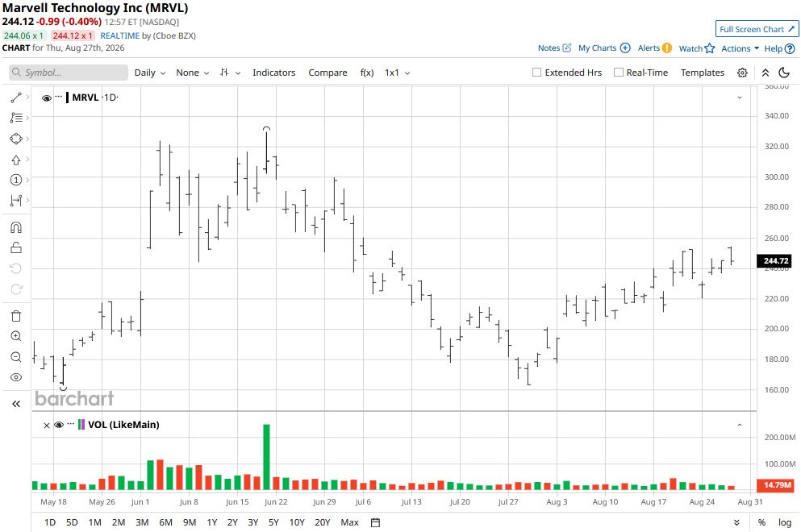Zoom out of the chart
The width and height of the screenshot is (801, 532).
[x=16, y=357]
